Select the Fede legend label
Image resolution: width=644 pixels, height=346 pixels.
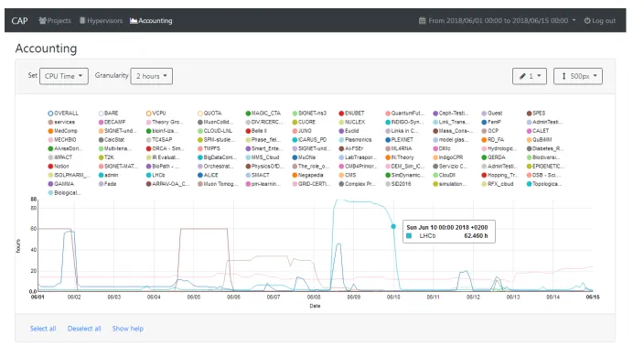coord(111,184)
